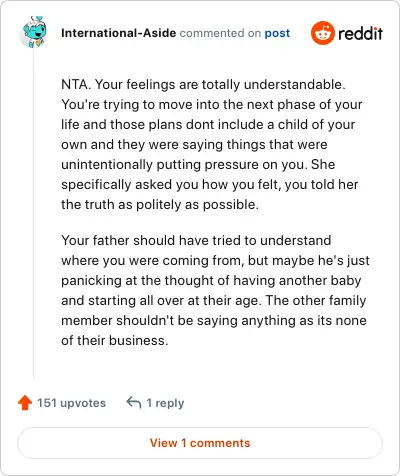Image resolution: width=400 pixels, height=476 pixels.
Task: Open the blue 'post' link
Action: coord(277,33)
